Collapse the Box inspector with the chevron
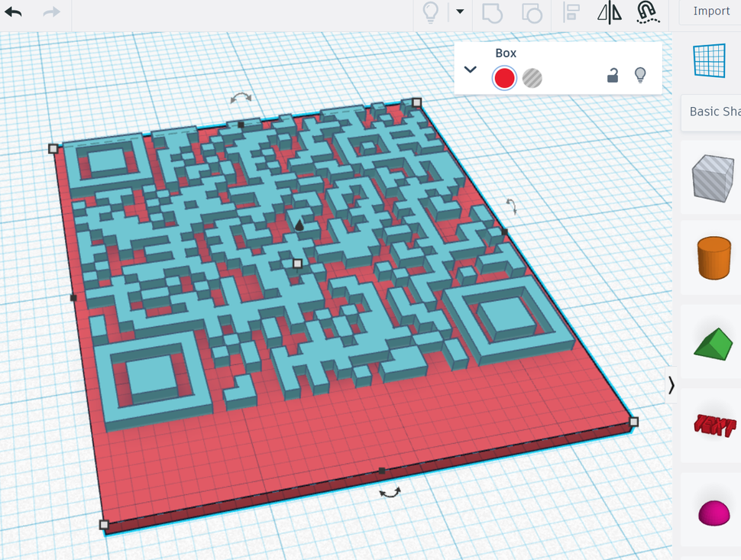Screen dimensions: 741x560 [471, 69]
